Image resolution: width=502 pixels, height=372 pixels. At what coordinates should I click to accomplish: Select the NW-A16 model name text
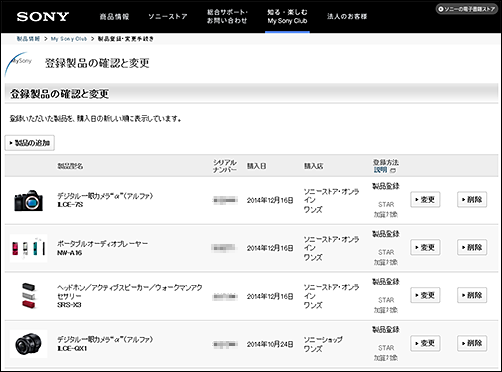(69, 253)
